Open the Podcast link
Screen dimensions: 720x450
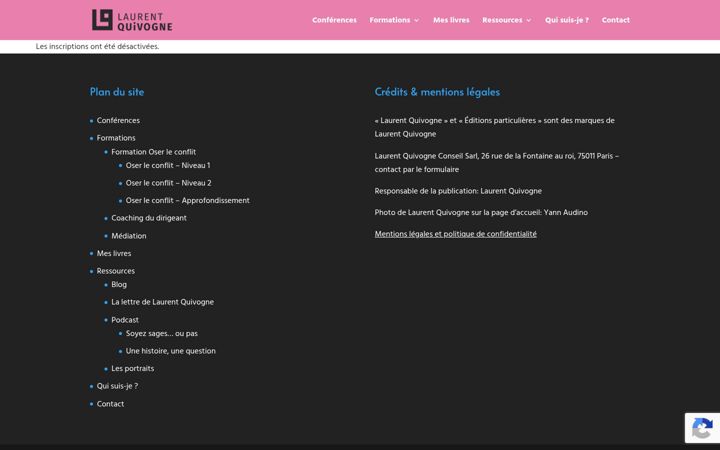125,320
